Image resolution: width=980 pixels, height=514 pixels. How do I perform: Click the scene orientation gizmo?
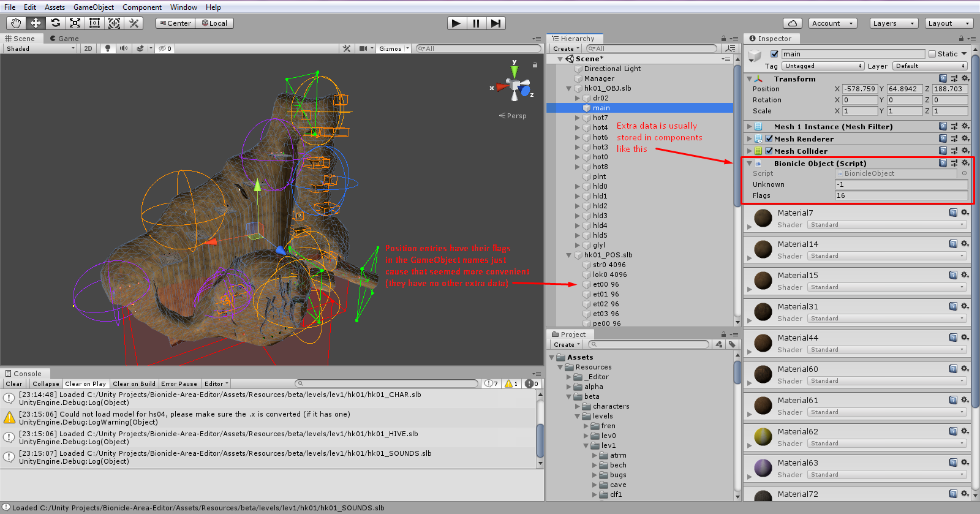point(513,85)
